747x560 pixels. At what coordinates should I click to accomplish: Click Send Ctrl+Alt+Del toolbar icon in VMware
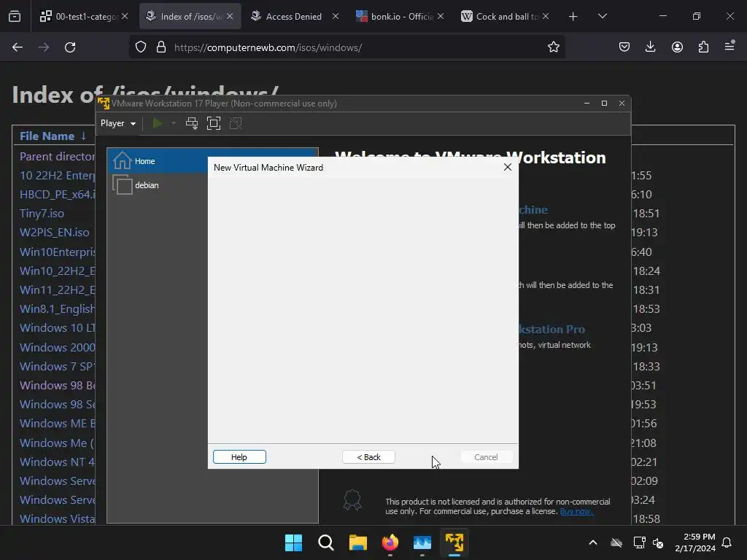[x=192, y=123]
